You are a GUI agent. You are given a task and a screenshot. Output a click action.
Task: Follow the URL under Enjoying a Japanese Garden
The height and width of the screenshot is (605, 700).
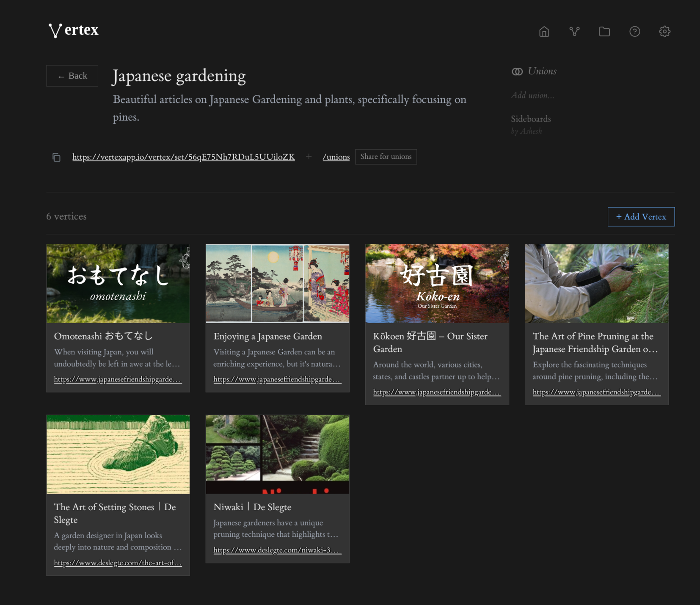277,379
